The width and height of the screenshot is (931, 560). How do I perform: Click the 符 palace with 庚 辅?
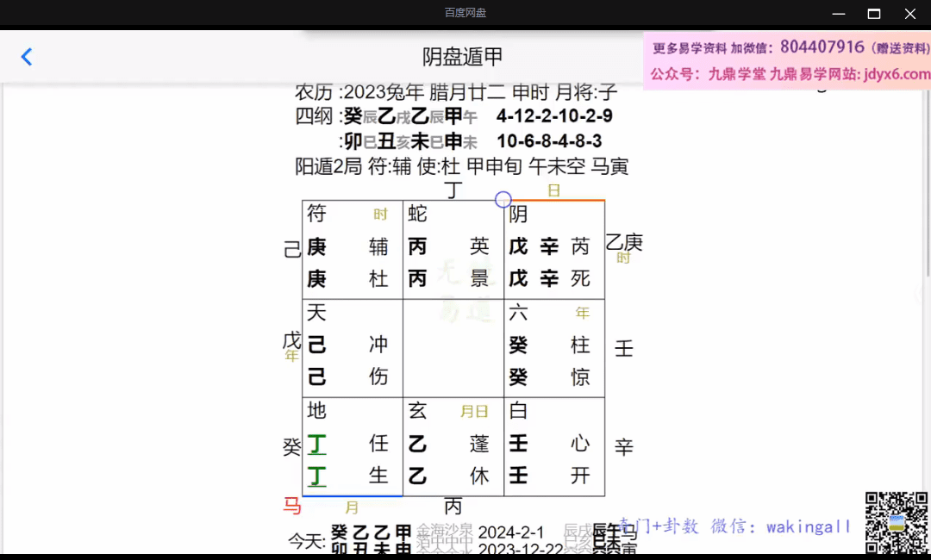tap(352, 250)
